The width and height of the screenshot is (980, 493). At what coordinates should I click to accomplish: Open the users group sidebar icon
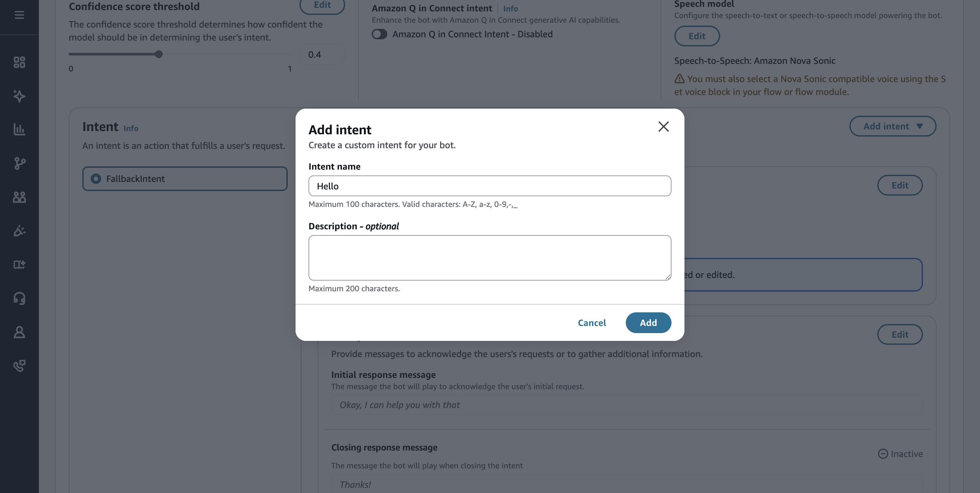[19, 197]
